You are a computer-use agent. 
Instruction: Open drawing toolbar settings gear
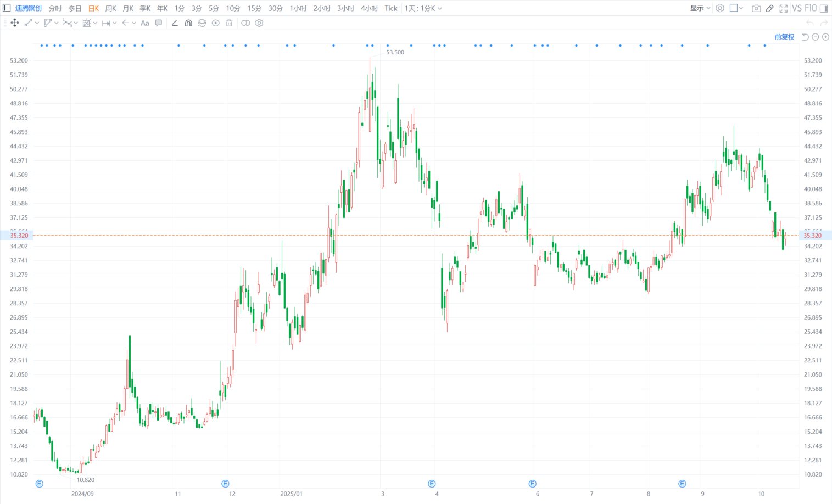click(x=259, y=23)
